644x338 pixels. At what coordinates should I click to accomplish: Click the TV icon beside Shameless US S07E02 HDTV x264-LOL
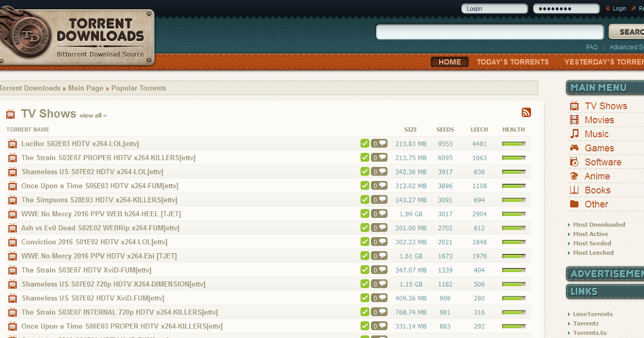[12, 172]
